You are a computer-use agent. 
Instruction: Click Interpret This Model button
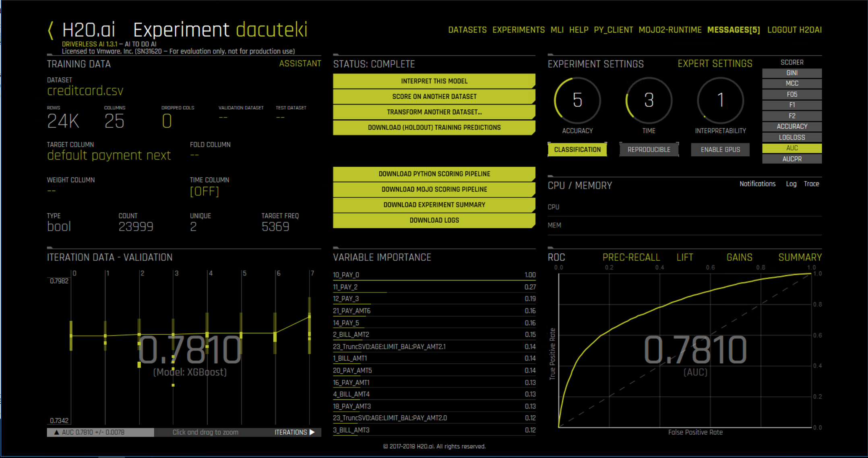pos(434,81)
